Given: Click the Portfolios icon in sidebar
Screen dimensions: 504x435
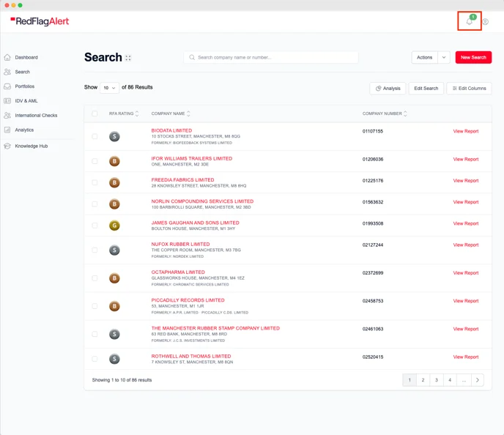Looking at the screenshot, I should pos(7,86).
